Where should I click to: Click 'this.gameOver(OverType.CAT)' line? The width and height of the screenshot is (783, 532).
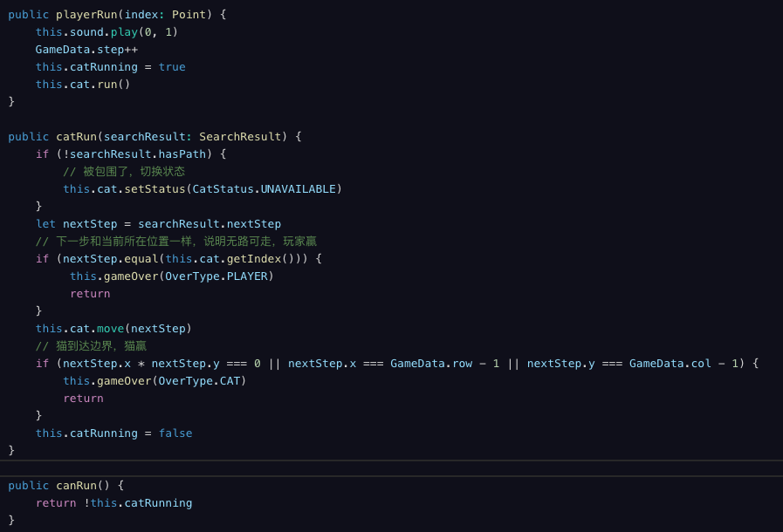point(155,381)
